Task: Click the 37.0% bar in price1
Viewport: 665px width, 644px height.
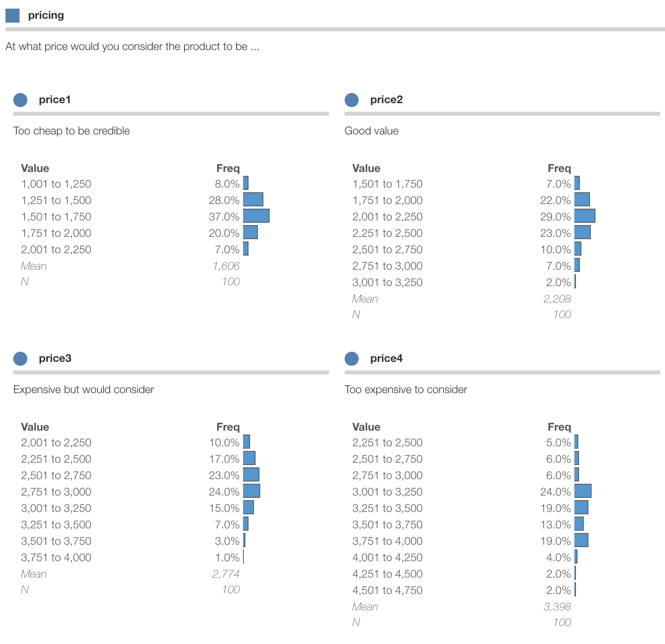Action: coord(256,216)
